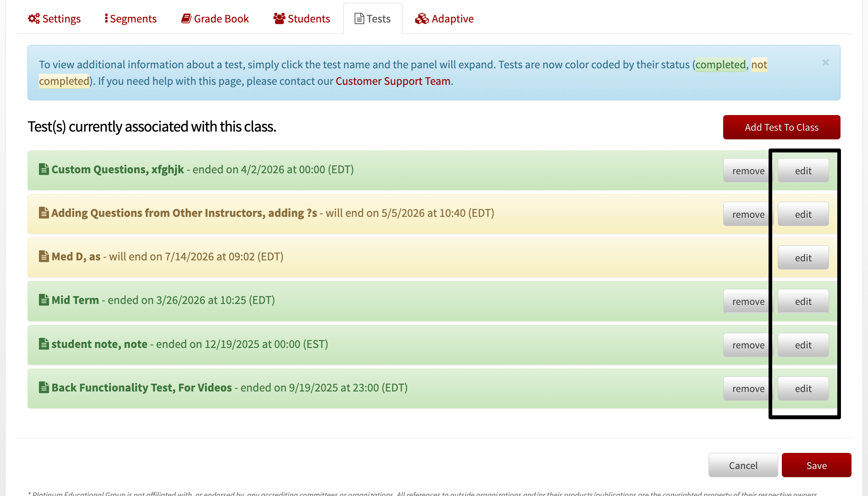Click document icon for Custom Questions test

pos(44,169)
